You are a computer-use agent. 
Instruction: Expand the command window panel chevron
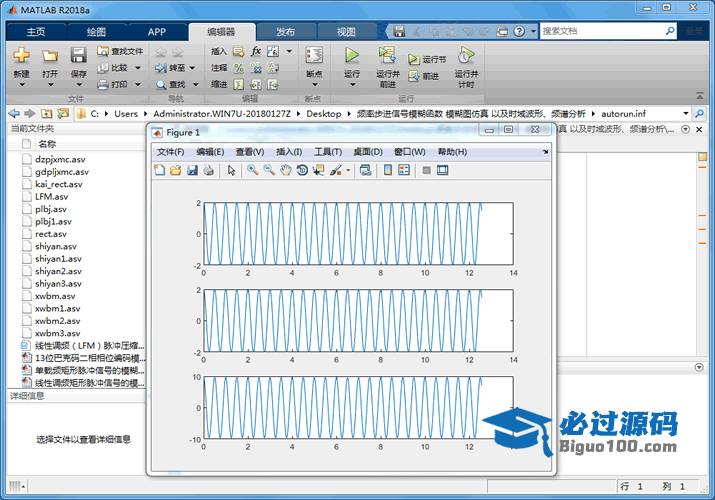click(699, 367)
